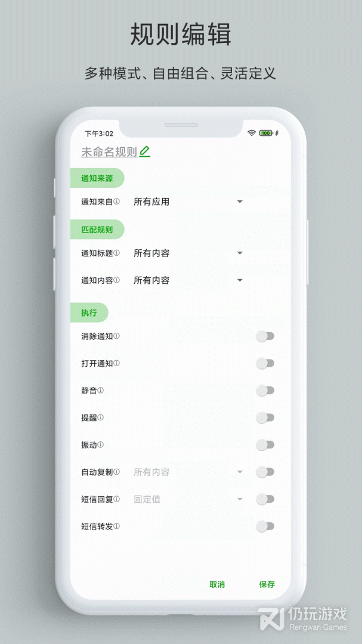Select the 执行 section tab
Viewport: 362px width, 644px height.
point(89,313)
